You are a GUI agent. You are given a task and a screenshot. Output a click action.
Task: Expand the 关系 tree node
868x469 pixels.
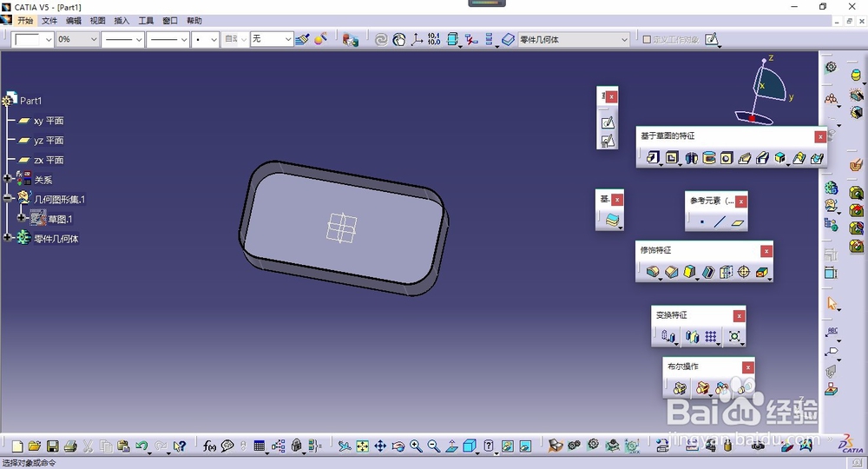[x=7, y=178]
